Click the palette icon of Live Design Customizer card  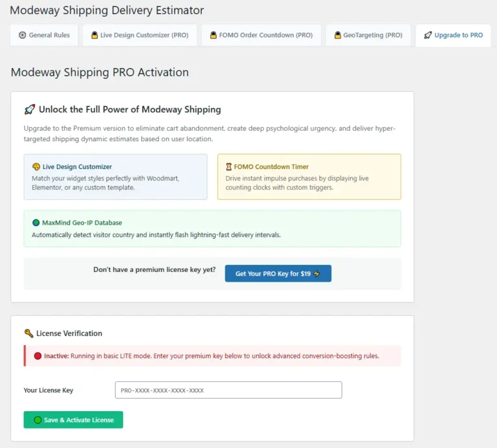click(x=36, y=167)
